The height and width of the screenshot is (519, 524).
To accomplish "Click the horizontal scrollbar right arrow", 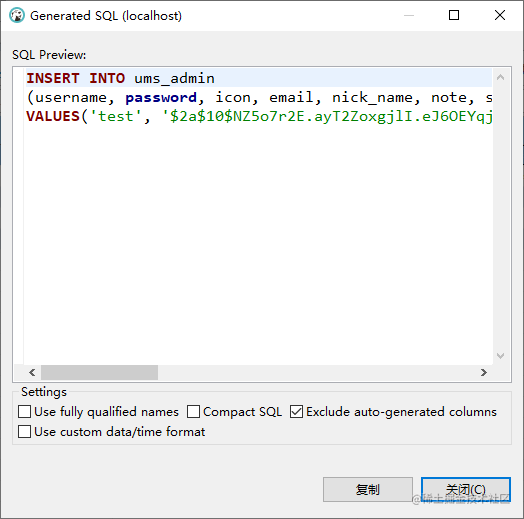I will tap(483, 372).
